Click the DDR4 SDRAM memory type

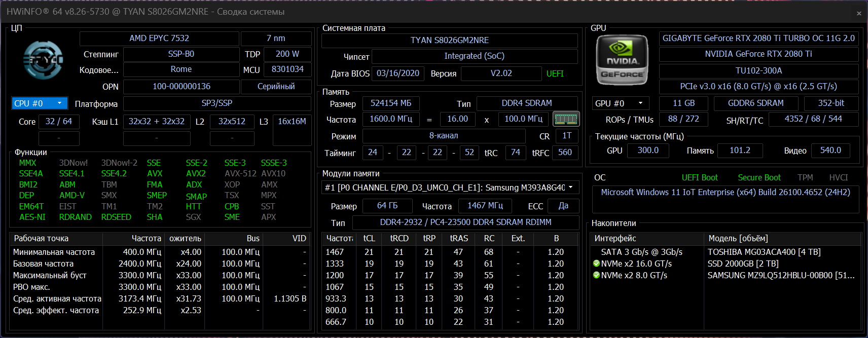[527, 103]
